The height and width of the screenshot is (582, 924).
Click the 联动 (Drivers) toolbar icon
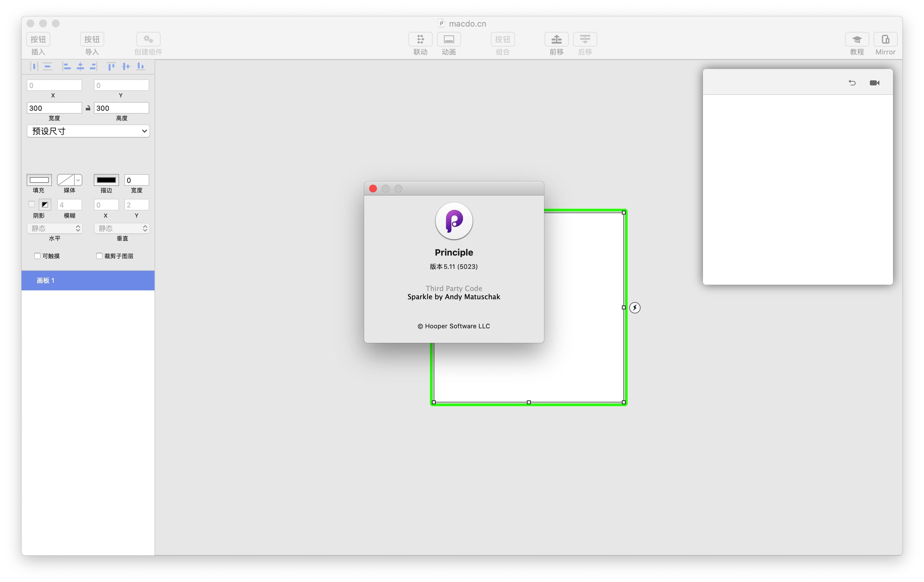pyautogui.click(x=420, y=39)
